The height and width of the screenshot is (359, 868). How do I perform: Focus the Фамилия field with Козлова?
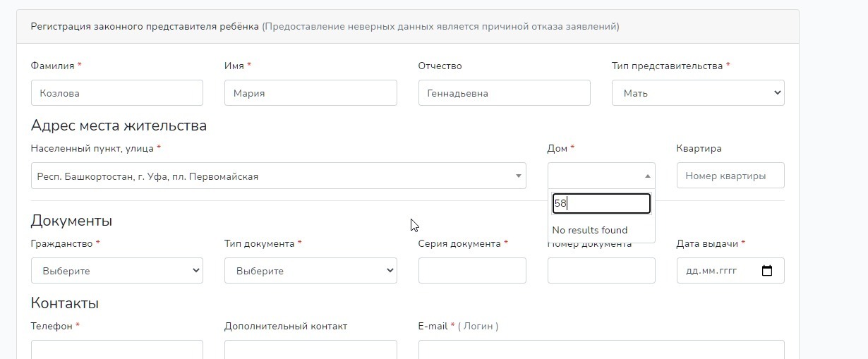click(x=117, y=93)
